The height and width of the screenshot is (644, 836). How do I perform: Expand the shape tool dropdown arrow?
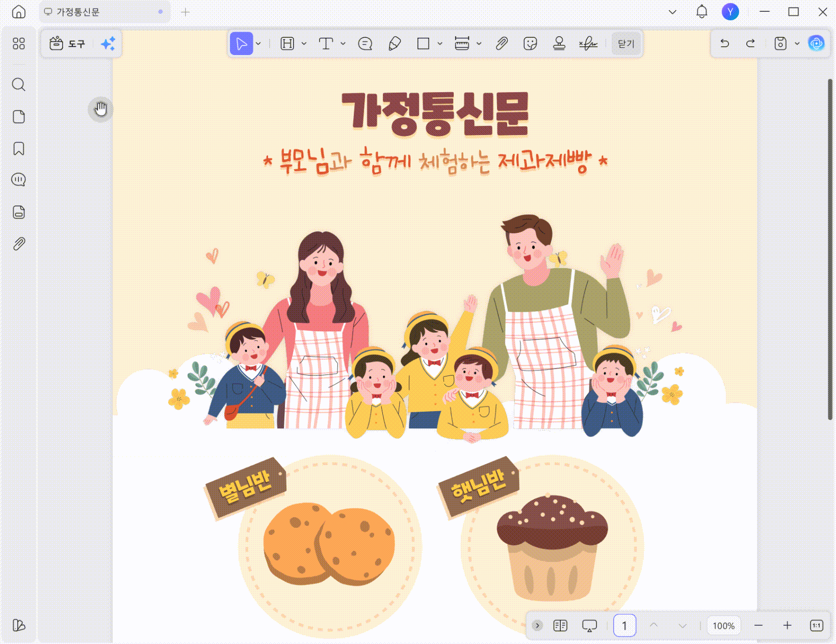440,44
